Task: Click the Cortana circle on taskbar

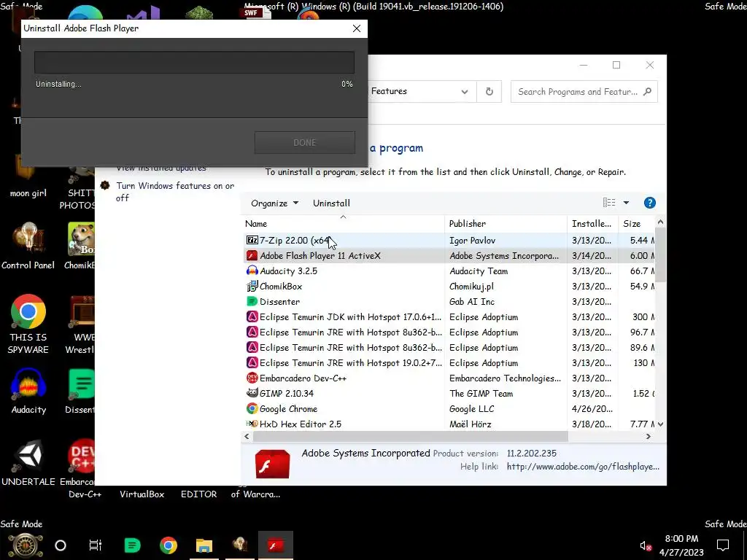Action: [x=61, y=545]
